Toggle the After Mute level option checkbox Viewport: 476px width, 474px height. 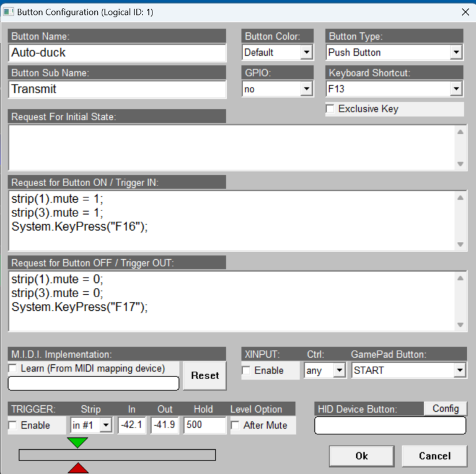[236, 425]
